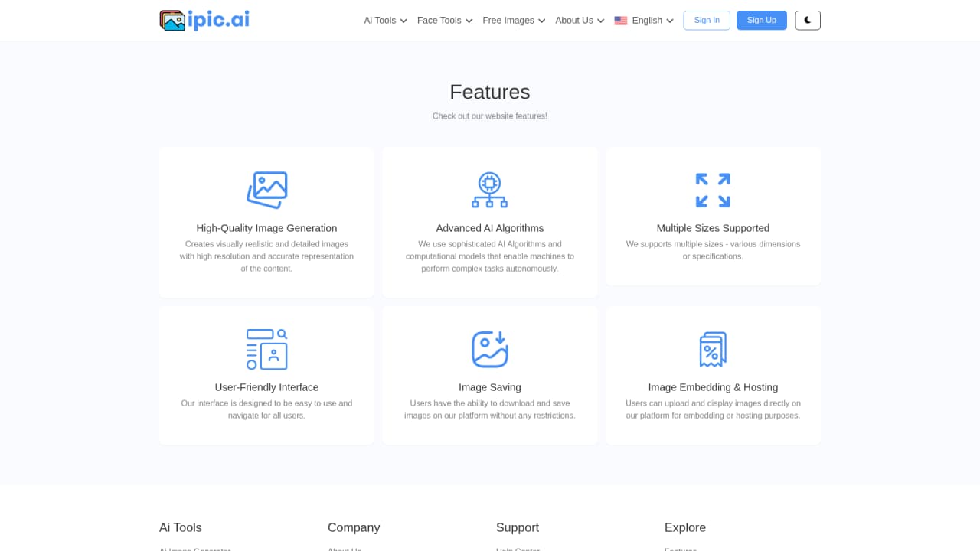
Task: Click the 'We use sophisticated AI Algorithms' description
Action: tap(490, 256)
